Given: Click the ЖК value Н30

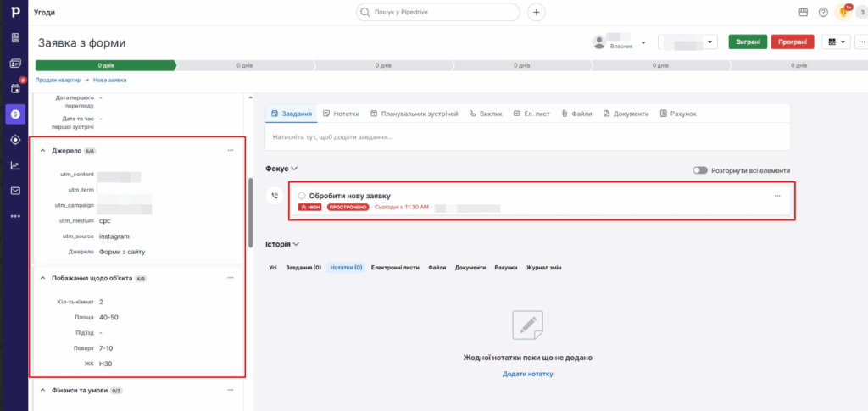Looking at the screenshot, I should [106, 364].
